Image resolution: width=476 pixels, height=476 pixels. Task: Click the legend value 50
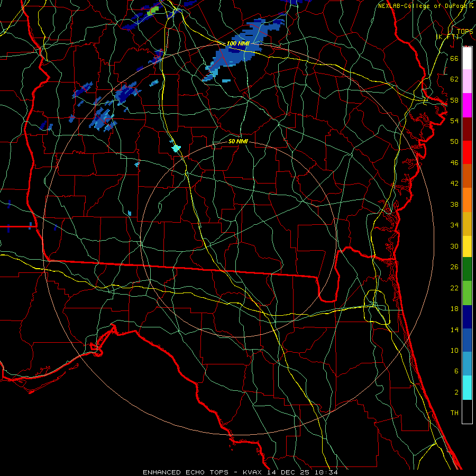(454, 141)
